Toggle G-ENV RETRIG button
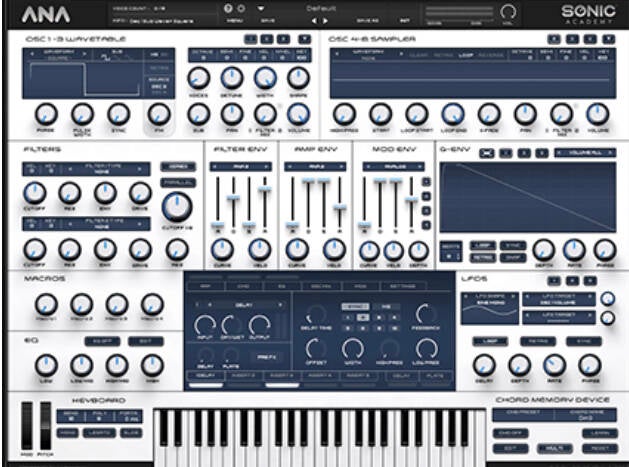 (x=483, y=258)
